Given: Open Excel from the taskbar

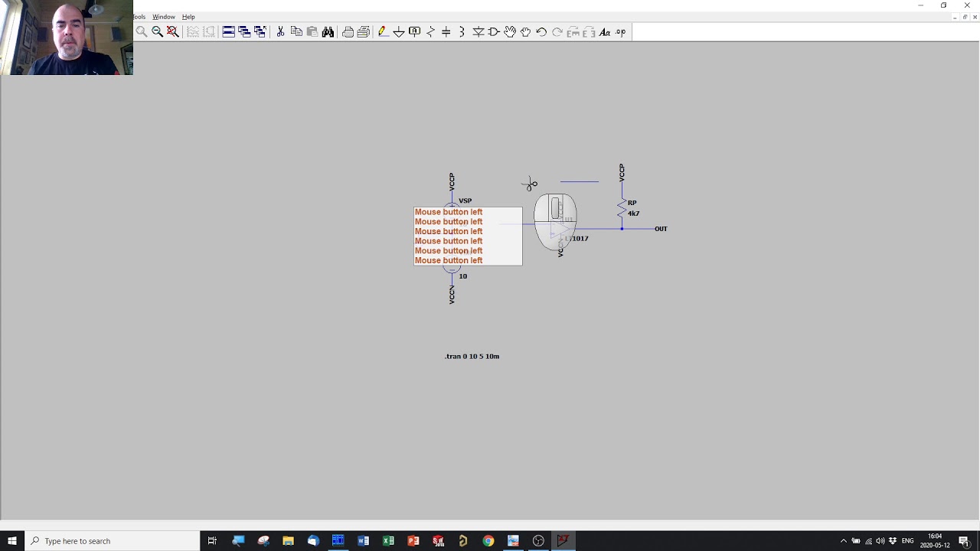Looking at the screenshot, I should point(388,541).
